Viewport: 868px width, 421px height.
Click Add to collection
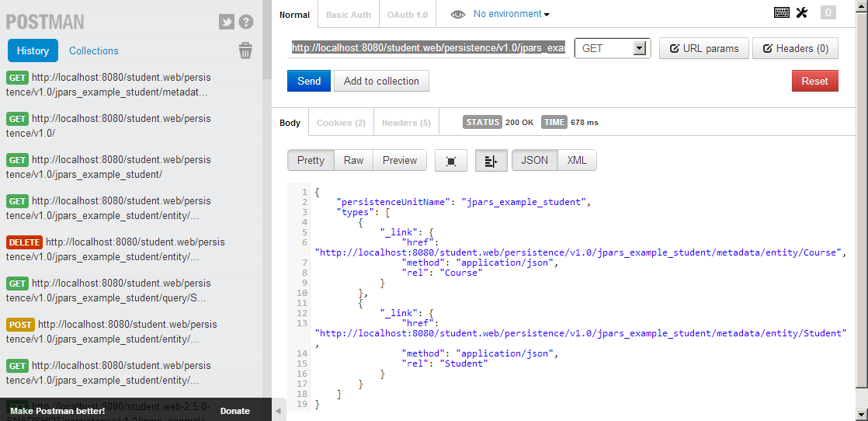[x=381, y=81]
